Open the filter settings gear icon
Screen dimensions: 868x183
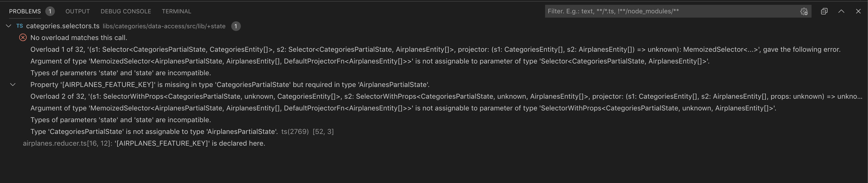(x=804, y=11)
